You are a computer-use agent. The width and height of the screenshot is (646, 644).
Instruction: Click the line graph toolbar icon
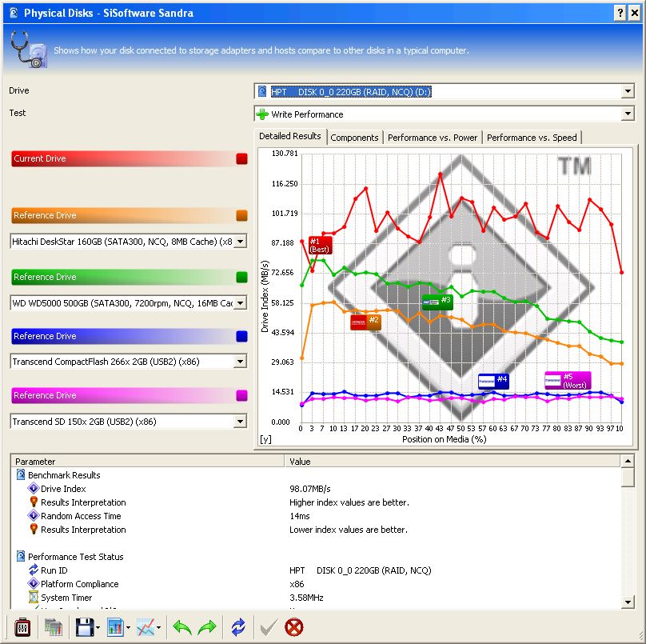(146, 627)
